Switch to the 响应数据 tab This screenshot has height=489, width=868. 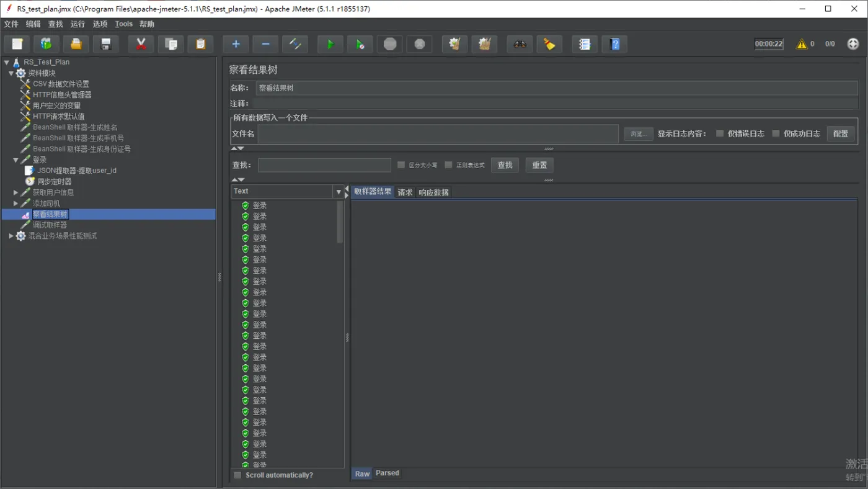coord(433,192)
